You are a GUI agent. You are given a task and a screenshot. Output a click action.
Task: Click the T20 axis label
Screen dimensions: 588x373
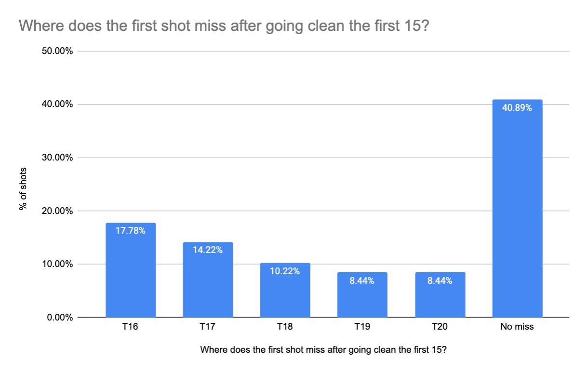[x=439, y=327]
